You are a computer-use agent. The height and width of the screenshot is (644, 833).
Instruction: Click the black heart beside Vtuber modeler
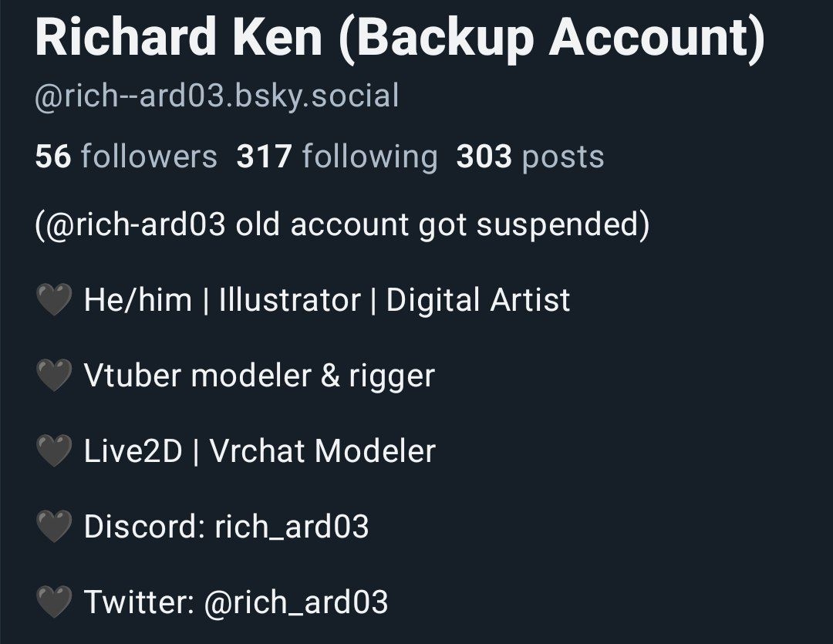tap(53, 376)
